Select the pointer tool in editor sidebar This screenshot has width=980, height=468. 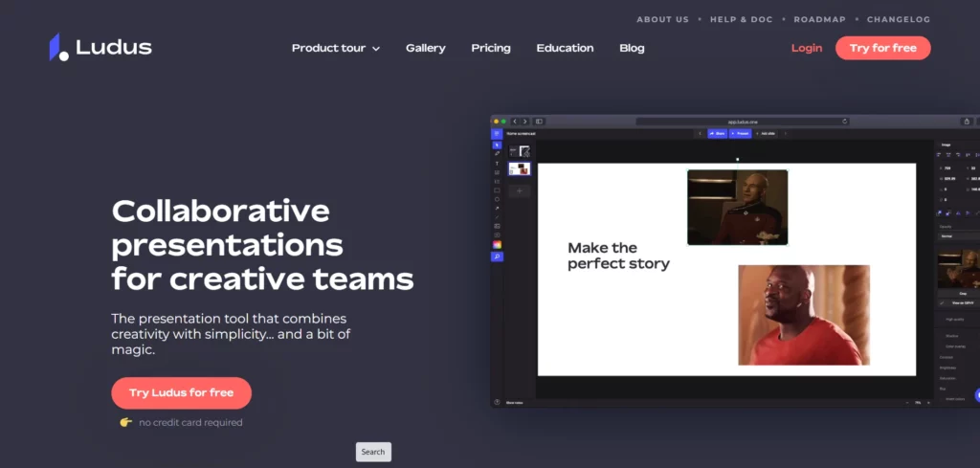click(x=497, y=145)
